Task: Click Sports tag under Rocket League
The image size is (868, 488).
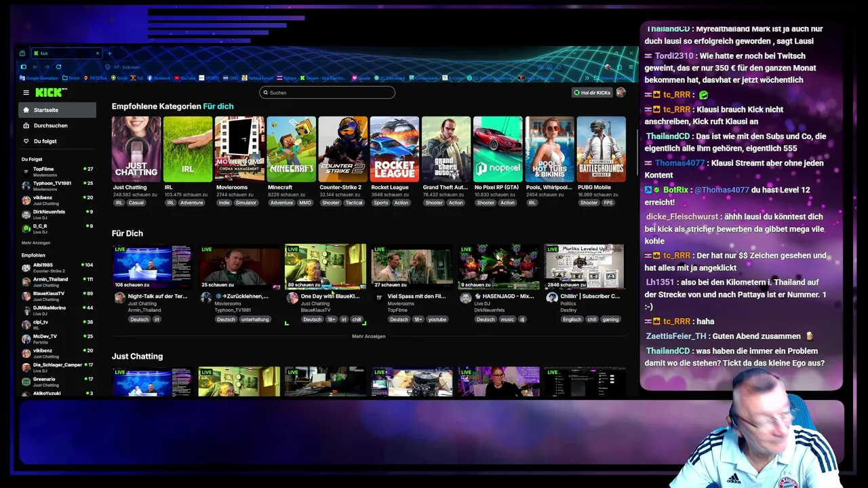Action: (381, 203)
